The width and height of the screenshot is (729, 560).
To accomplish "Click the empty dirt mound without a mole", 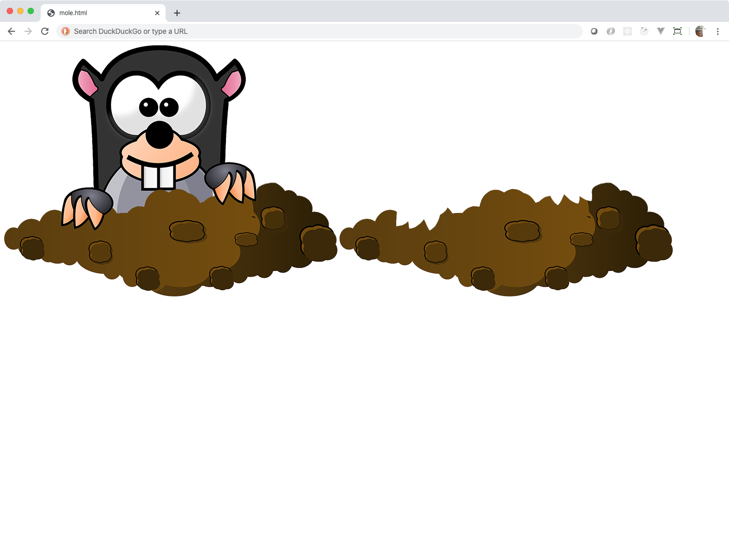I will (x=506, y=240).
